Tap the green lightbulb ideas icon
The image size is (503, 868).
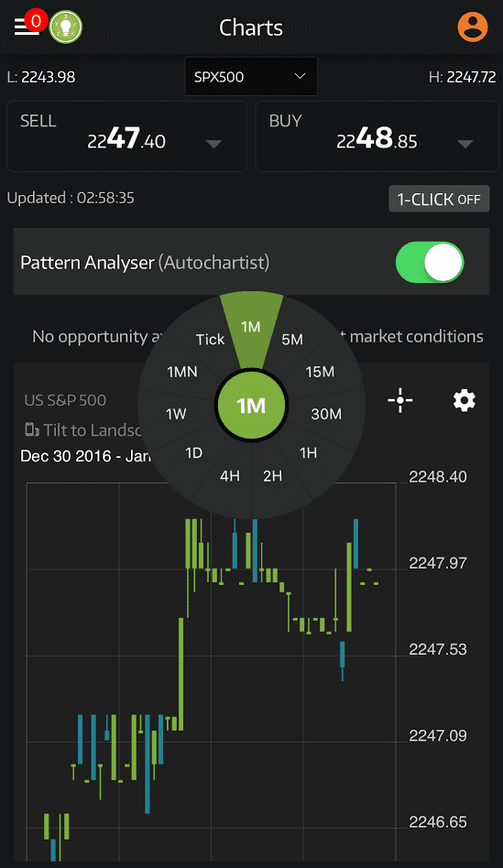pyautogui.click(x=66, y=27)
